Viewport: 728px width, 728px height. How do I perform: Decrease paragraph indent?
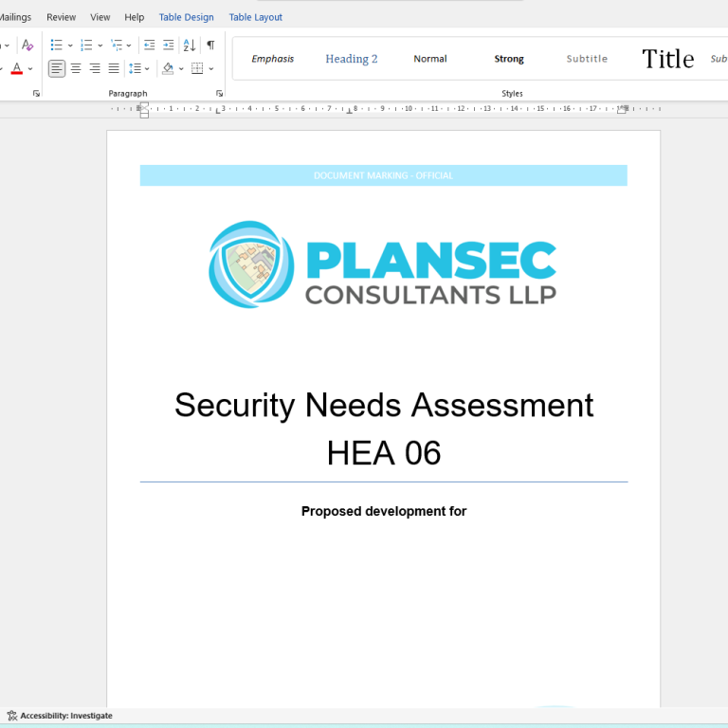click(x=149, y=45)
